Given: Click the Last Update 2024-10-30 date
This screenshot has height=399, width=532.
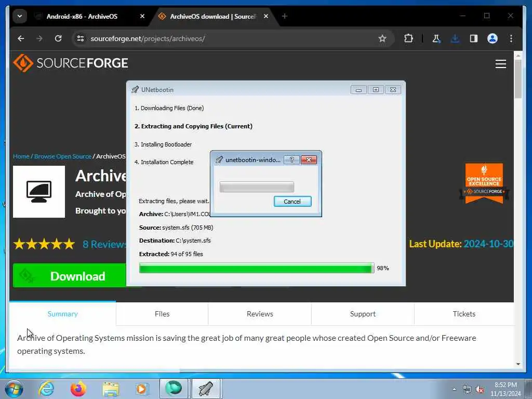Looking at the screenshot, I should [488, 244].
